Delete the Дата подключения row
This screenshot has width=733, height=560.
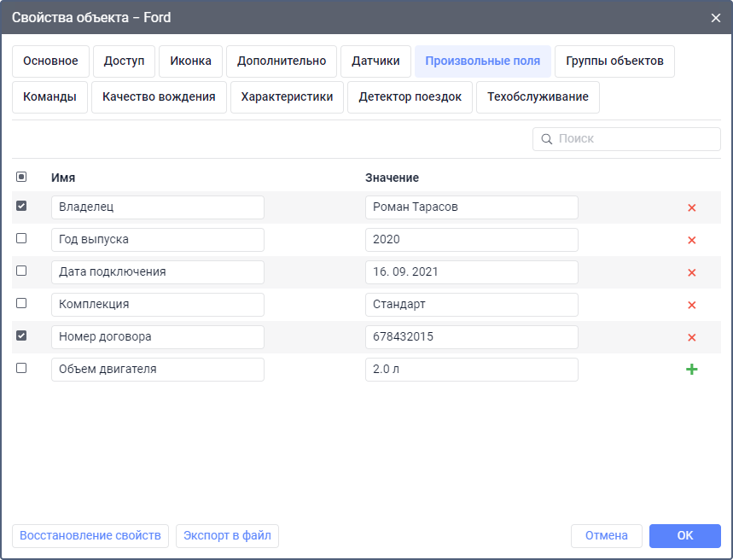coord(691,272)
